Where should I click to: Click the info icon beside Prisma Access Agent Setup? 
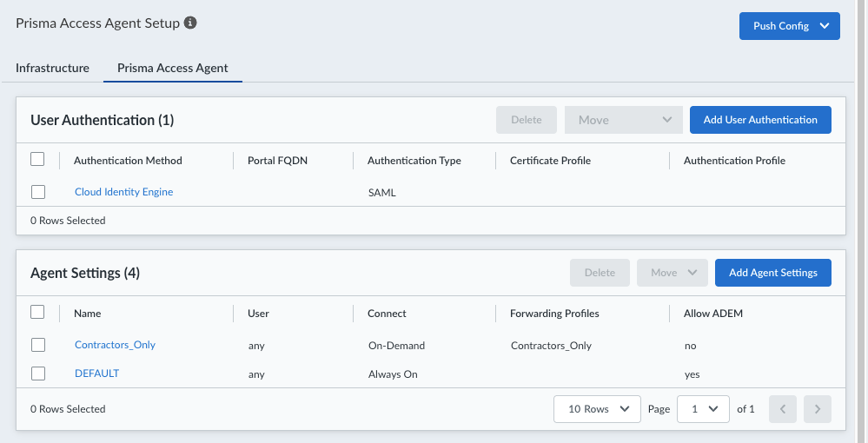point(190,23)
